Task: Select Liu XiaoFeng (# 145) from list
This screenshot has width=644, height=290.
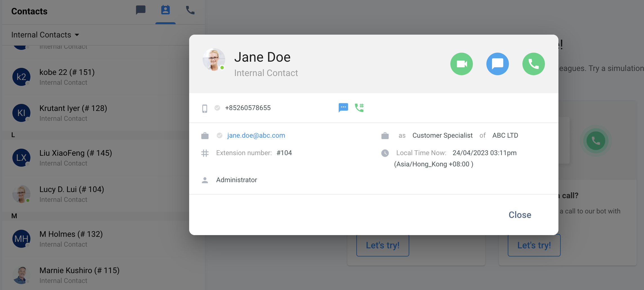Action: tap(75, 158)
